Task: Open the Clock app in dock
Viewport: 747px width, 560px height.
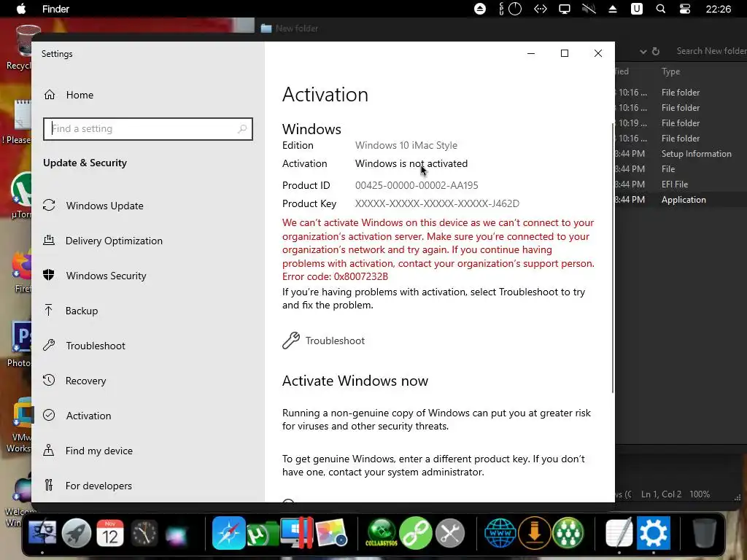Action: [x=144, y=532]
